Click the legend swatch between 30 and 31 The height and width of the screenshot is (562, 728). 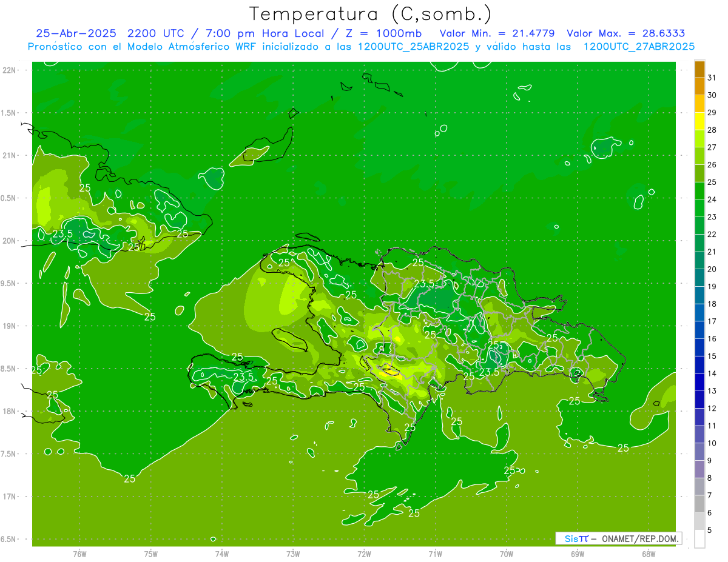coord(699,87)
